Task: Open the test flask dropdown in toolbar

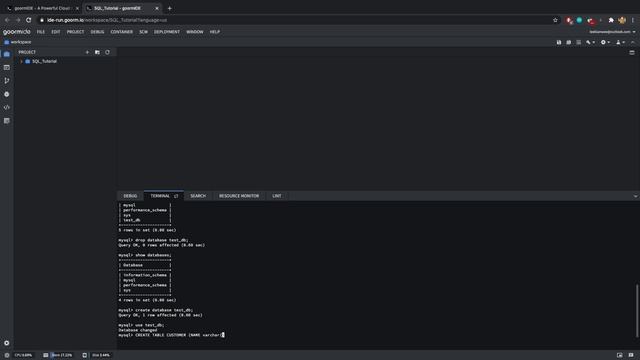Action: (620, 42)
